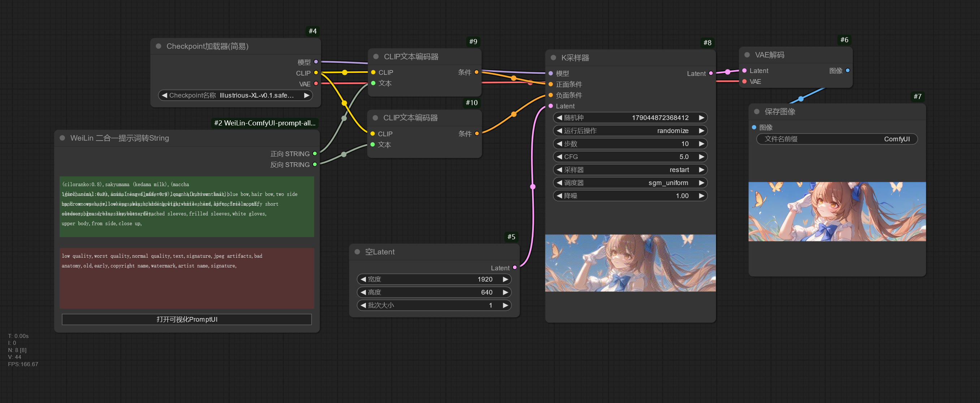
Task: Increase 步数 with the right arrow
Action: tap(701, 143)
